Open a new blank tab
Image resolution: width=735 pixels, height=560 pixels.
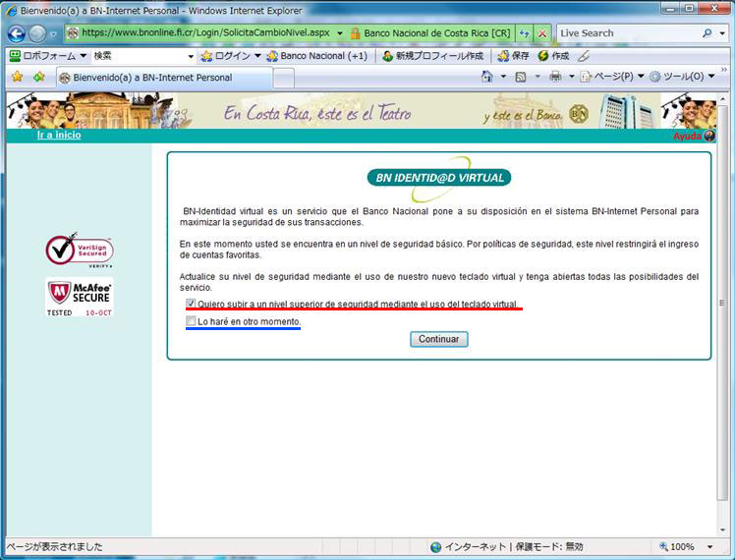284,79
